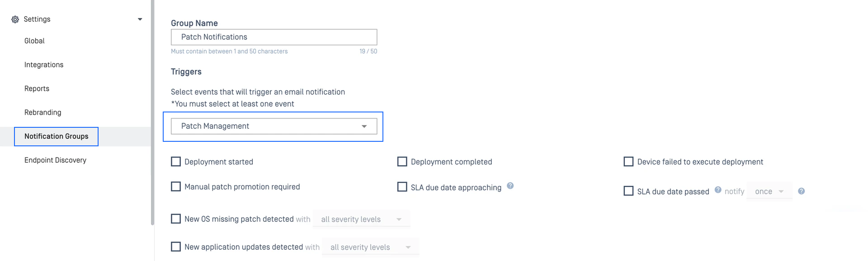Go to Integrations in the sidebar
Image resolution: width=868 pixels, height=261 pixels.
tap(44, 65)
